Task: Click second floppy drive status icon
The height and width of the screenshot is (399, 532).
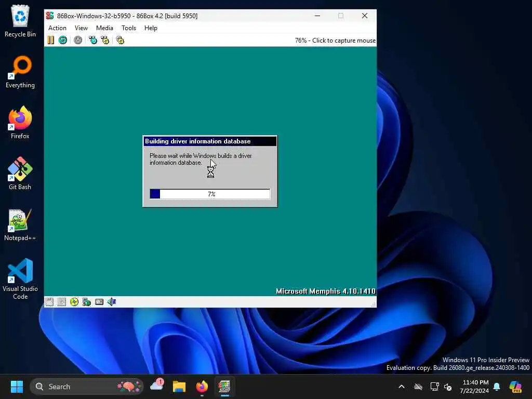Action: click(x=62, y=302)
